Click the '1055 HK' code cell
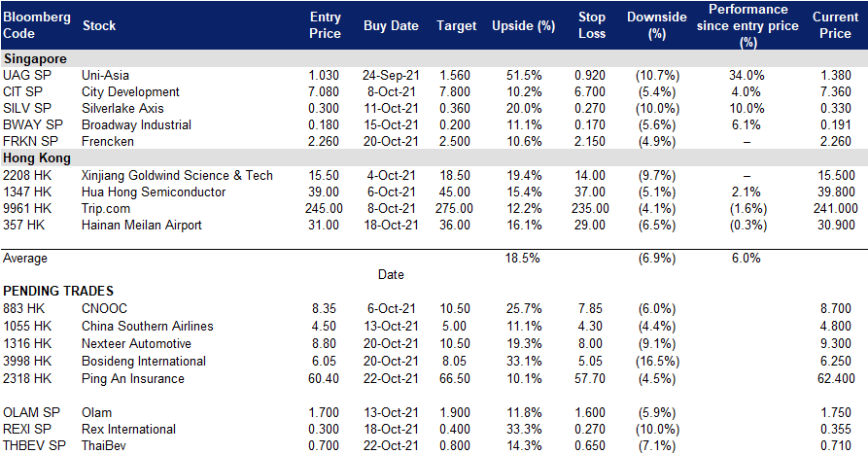 point(27,326)
